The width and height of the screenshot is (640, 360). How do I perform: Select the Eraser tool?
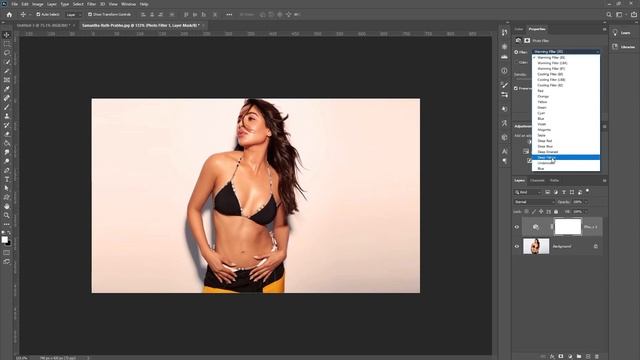pos(7,134)
